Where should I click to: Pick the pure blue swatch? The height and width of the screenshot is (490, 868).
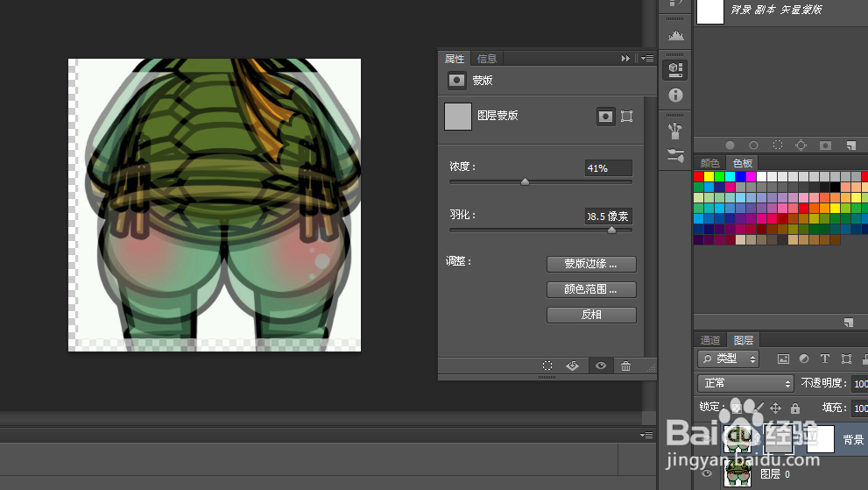point(741,176)
